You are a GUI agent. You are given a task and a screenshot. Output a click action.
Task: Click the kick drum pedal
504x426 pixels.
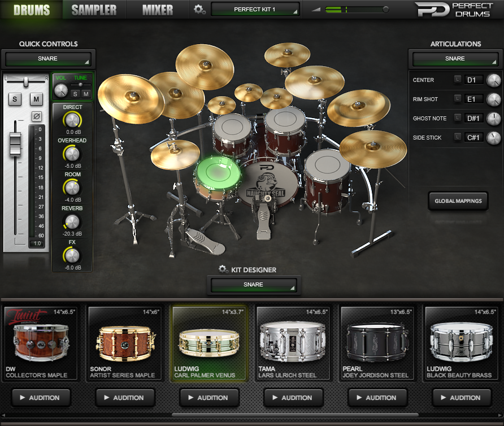pos(263,221)
